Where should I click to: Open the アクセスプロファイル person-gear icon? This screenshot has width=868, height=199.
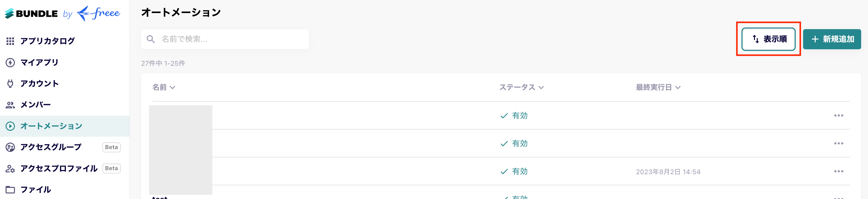click(11, 168)
